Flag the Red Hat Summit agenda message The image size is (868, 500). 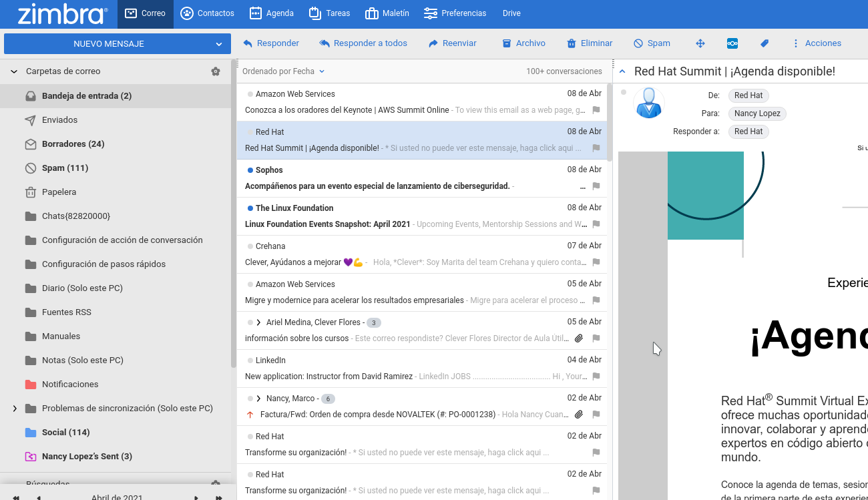point(596,148)
